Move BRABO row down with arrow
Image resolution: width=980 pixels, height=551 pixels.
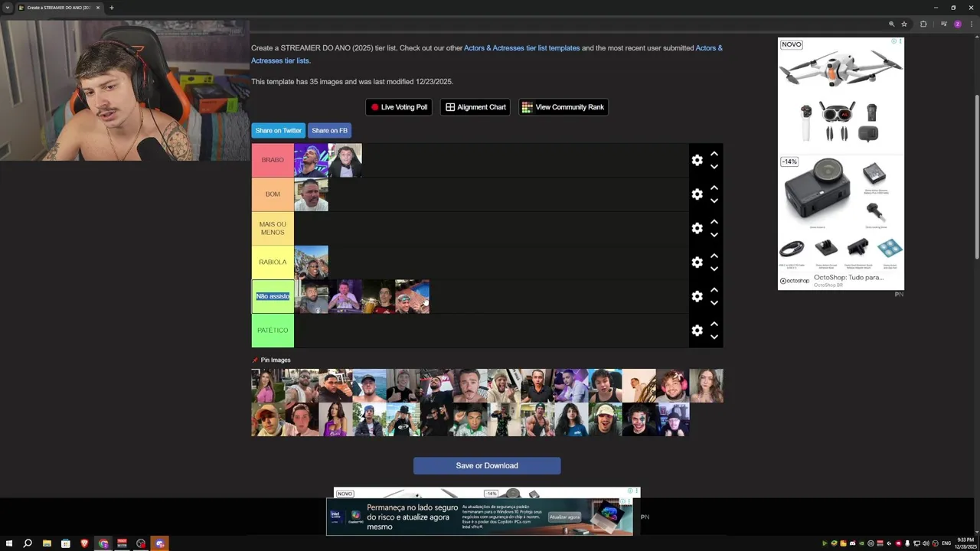pyautogui.click(x=714, y=167)
